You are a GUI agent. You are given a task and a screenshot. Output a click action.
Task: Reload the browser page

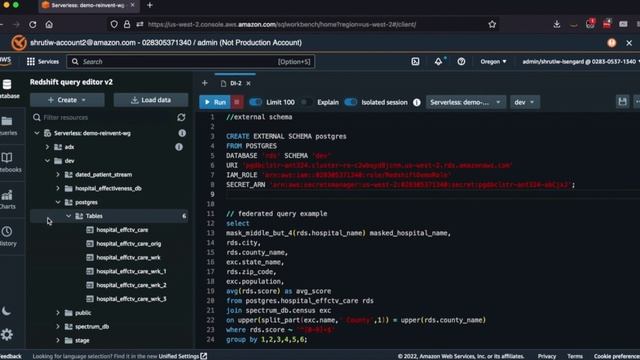(x=33, y=24)
